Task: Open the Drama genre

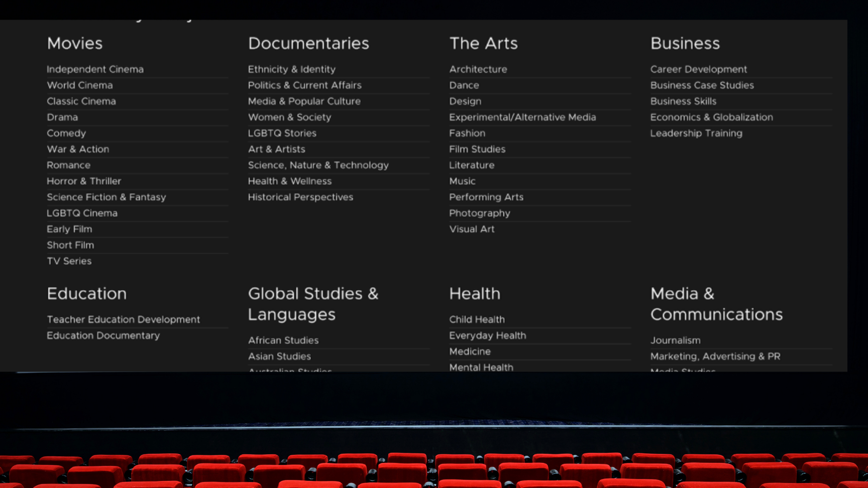Action: coord(62,117)
